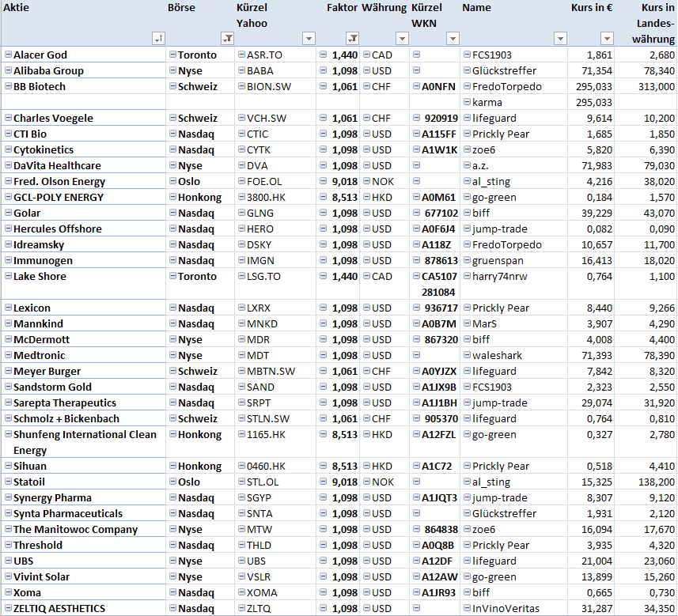Open the Faktor column filter dropdown

353,38
